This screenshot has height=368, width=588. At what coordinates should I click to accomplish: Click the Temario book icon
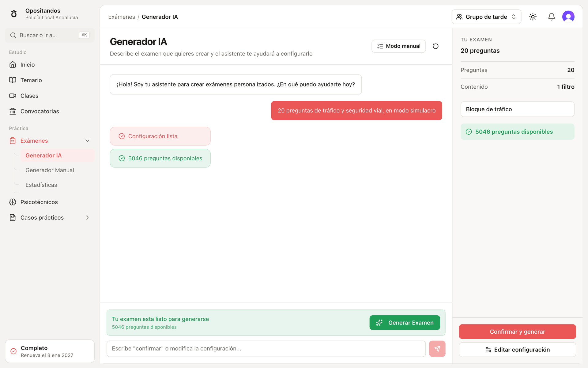pyautogui.click(x=13, y=80)
